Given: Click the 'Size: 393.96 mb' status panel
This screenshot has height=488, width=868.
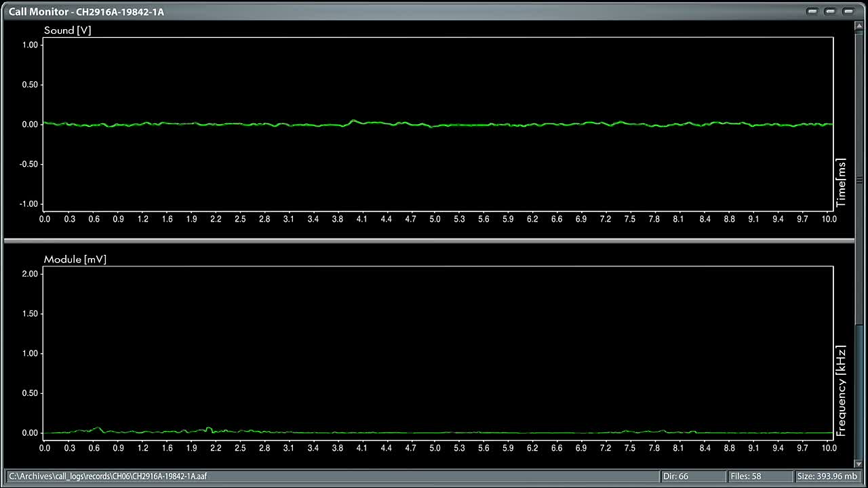Looking at the screenshot, I should [827, 476].
